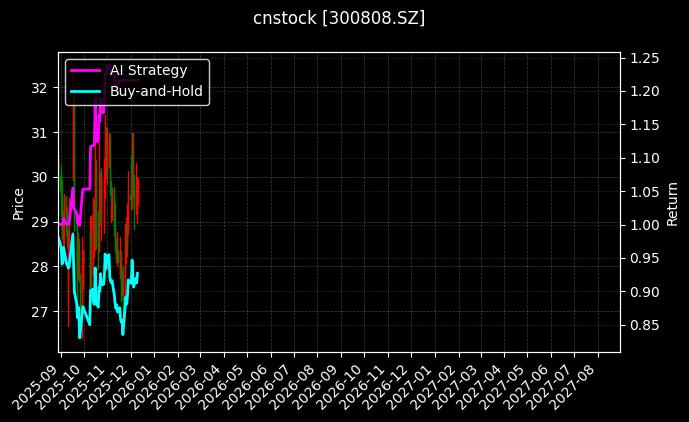Click the Price axis label
This screenshot has width=689, height=422.
[x=18, y=204]
